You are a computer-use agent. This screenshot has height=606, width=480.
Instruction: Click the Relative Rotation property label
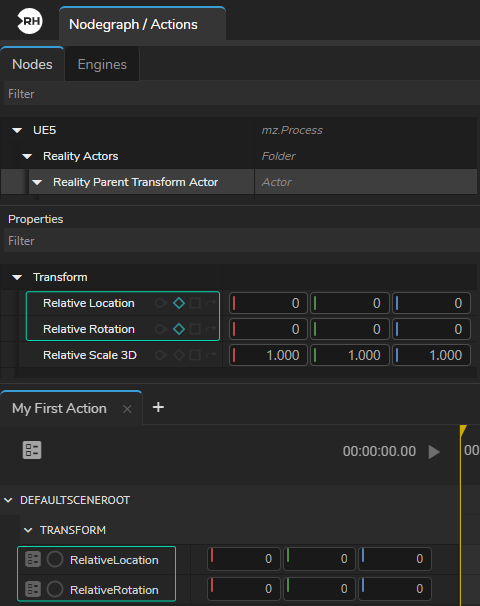pos(89,329)
